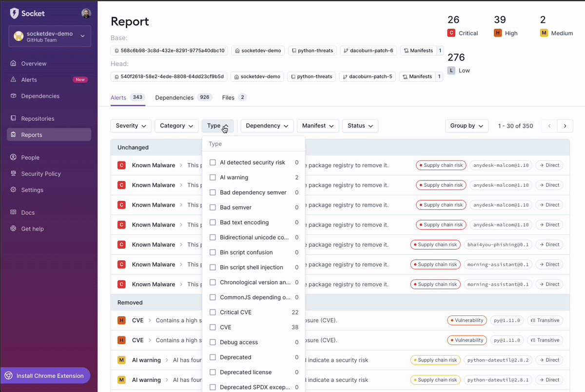This screenshot has height=392, width=585.
Task: Open the Group by dropdown
Action: (467, 126)
